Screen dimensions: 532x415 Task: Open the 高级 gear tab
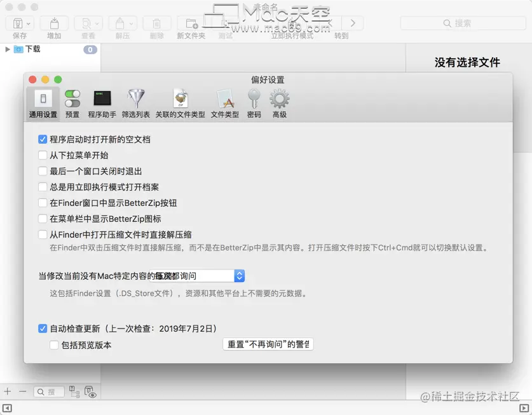coord(280,104)
